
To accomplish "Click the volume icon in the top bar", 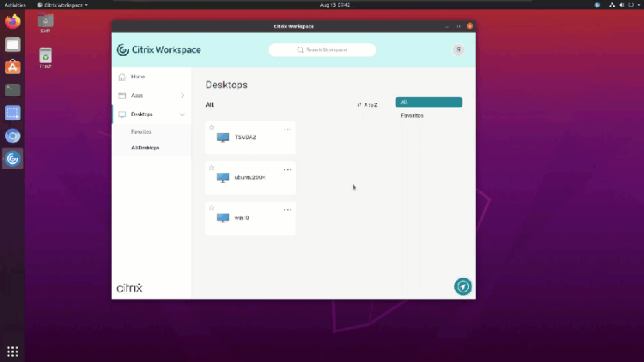I will pyautogui.click(x=622, y=5).
